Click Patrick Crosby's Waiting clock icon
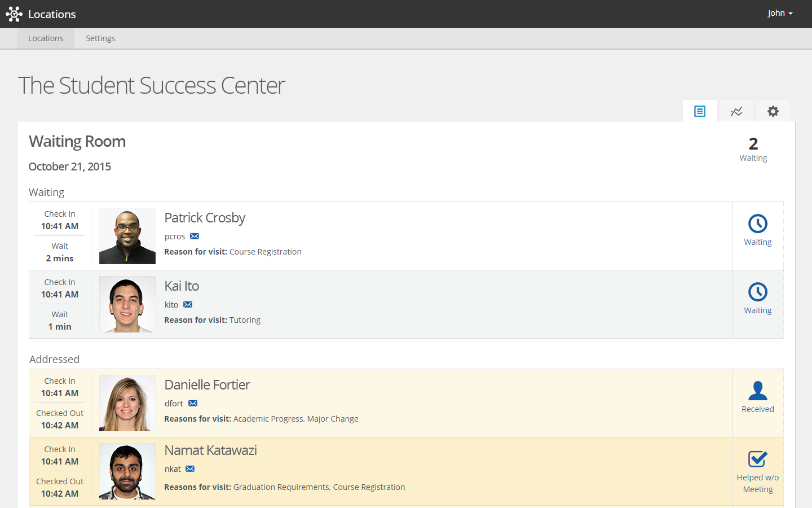812x508 pixels. click(757, 224)
